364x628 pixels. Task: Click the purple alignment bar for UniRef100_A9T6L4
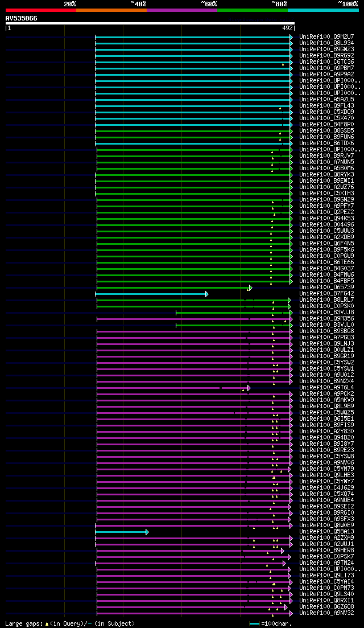(173, 388)
